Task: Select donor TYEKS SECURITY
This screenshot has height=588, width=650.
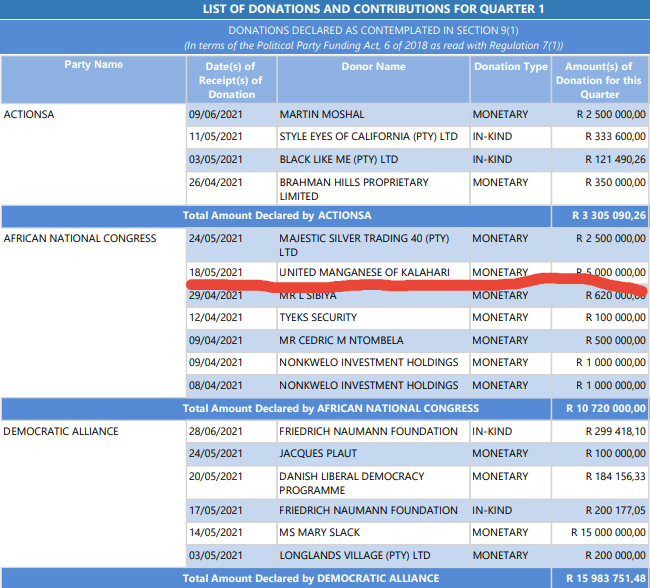Action: coord(318,317)
